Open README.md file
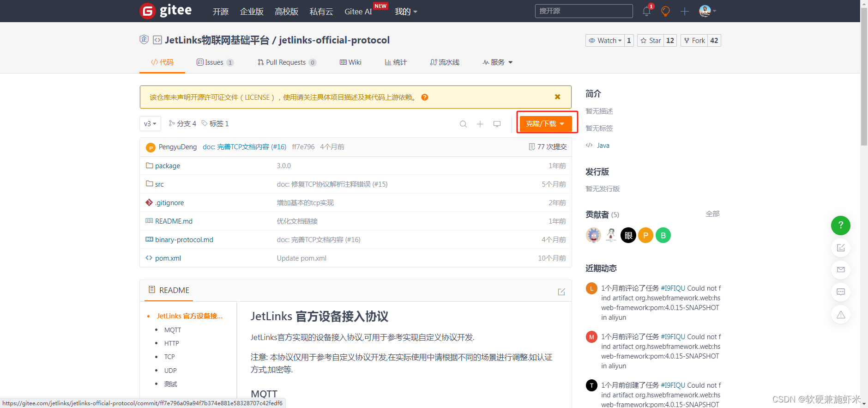 174,221
